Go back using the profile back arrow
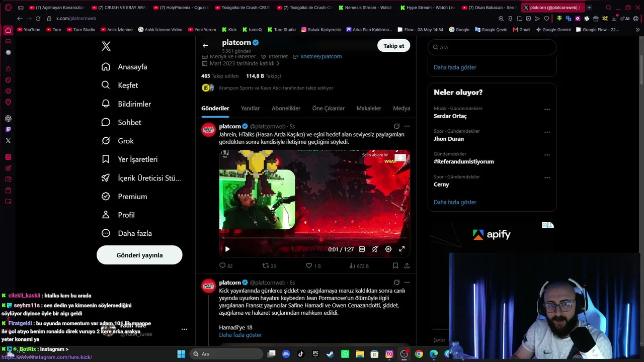Image resolution: width=644 pixels, height=362 pixels. [205, 46]
